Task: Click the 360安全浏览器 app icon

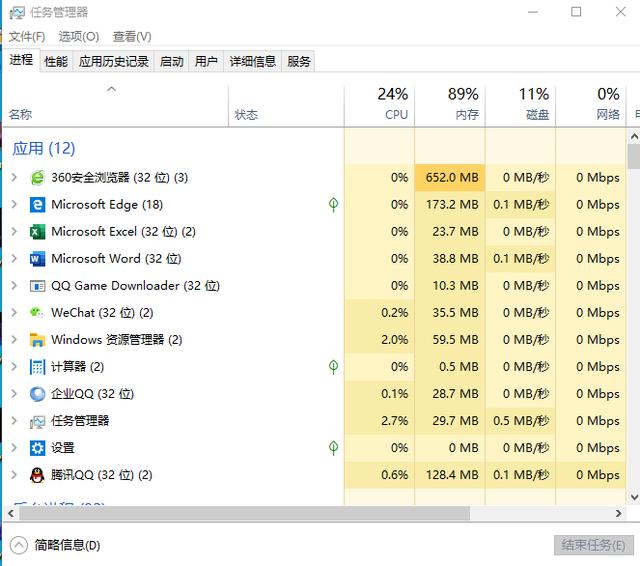Action: pyautogui.click(x=37, y=178)
